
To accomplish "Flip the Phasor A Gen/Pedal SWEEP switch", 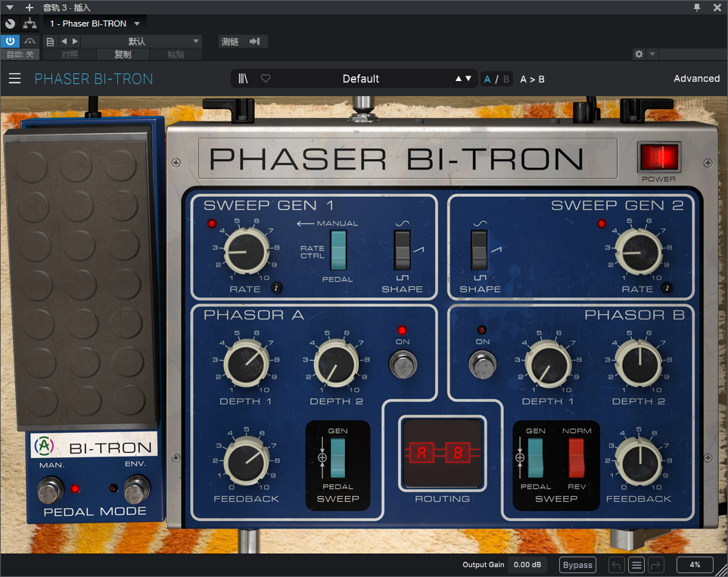I will coord(338,458).
